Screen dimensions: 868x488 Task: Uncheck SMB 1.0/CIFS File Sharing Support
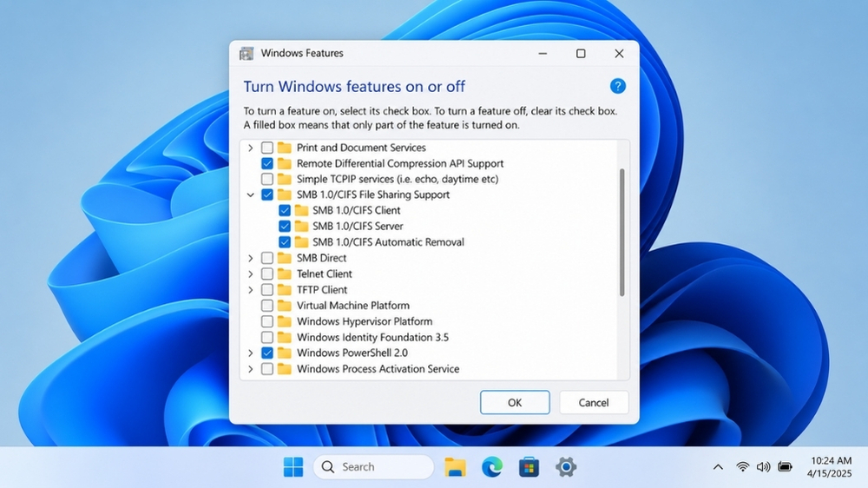[266, 195]
